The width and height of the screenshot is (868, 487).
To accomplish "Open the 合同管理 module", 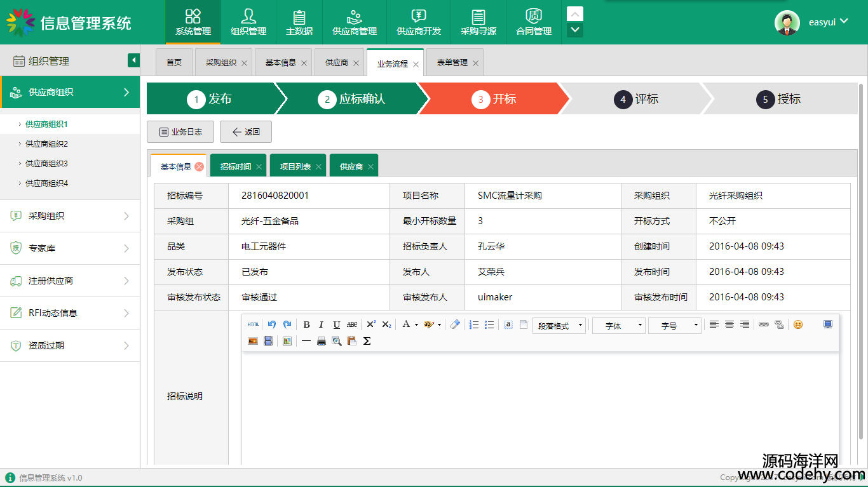I will click(x=534, y=22).
